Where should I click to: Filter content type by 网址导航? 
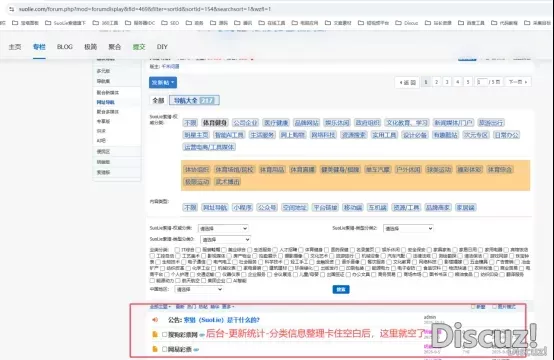215,208
